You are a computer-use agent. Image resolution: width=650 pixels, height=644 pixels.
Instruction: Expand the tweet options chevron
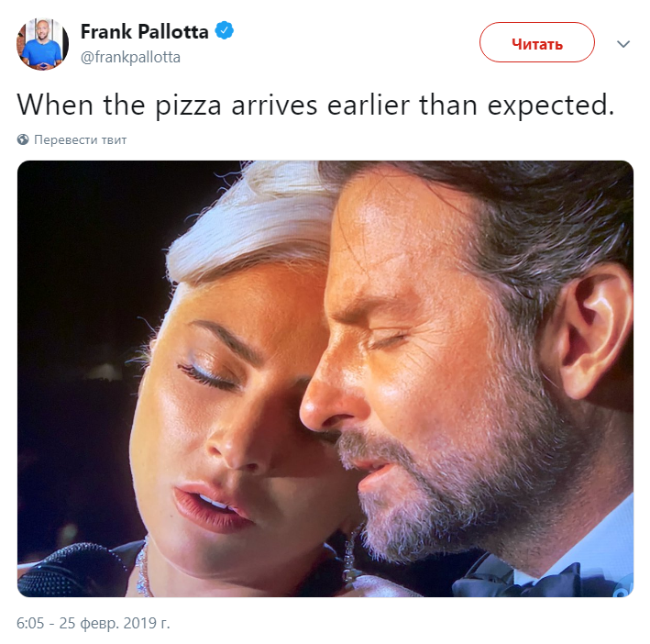[623, 43]
